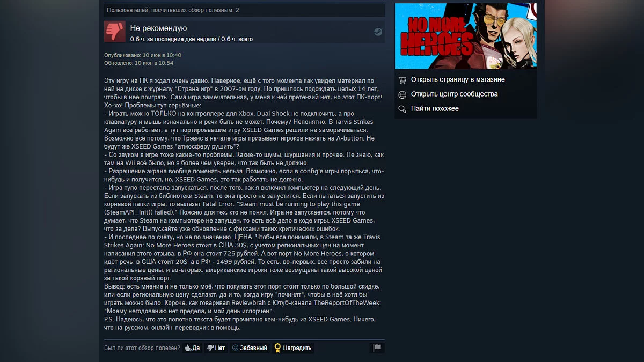This screenshot has height=362, width=644.
Task: Click the helpful users count bar
Action: (244, 10)
